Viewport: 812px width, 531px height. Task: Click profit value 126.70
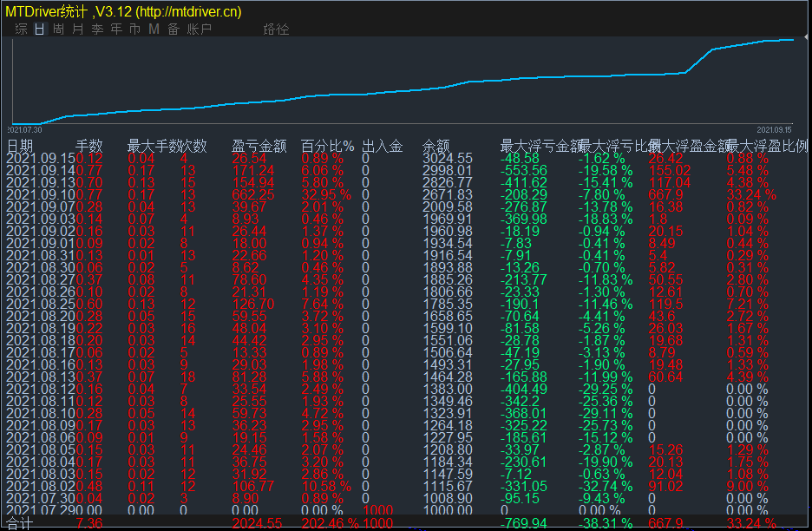[x=252, y=304]
